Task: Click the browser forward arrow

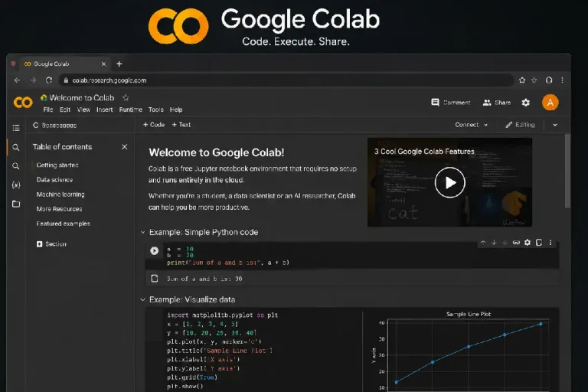Action: tap(33, 80)
